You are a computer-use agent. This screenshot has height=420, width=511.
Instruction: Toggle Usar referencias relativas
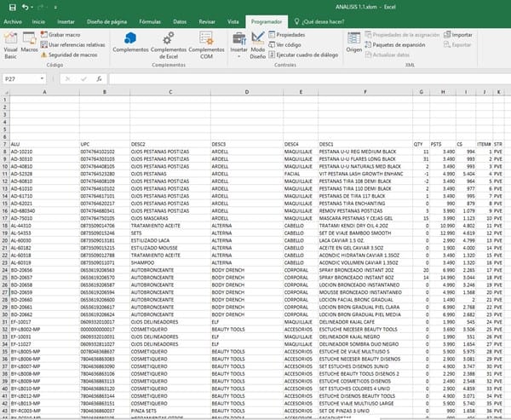click(x=72, y=44)
